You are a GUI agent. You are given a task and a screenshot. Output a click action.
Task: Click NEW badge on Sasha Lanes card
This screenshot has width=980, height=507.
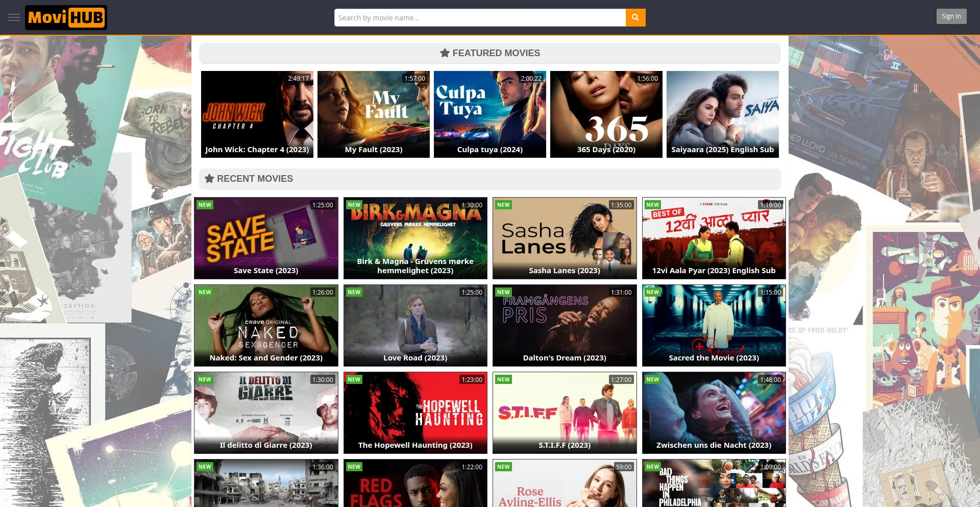tap(503, 205)
